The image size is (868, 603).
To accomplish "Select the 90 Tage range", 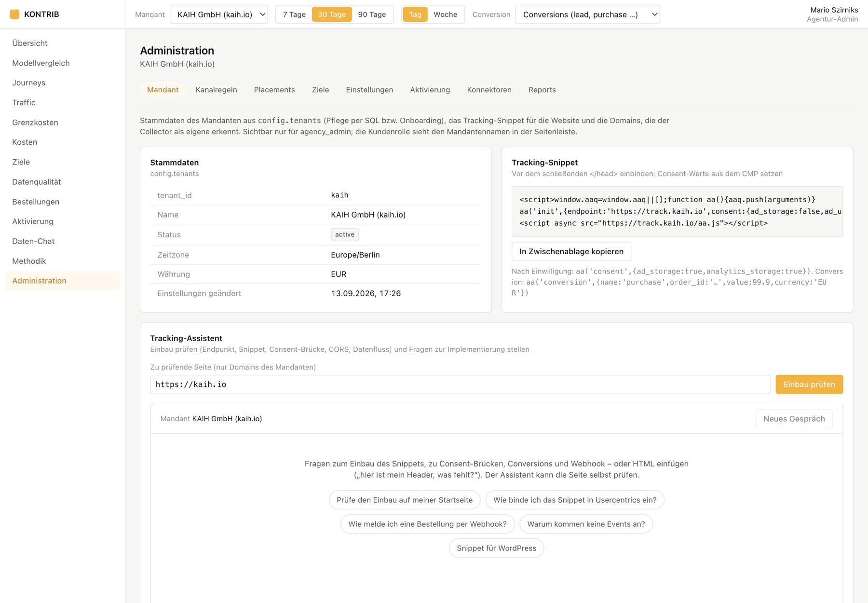I will point(372,14).
